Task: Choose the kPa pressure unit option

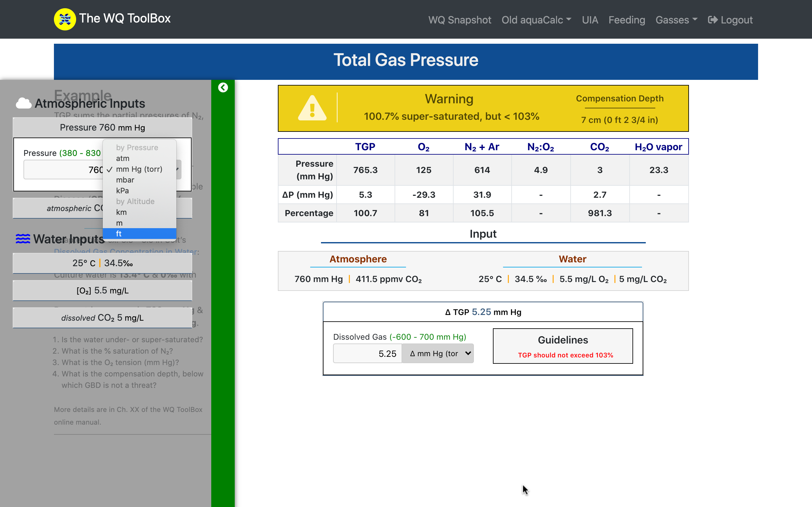Action: pyautogui.click(x=122, y=190)
